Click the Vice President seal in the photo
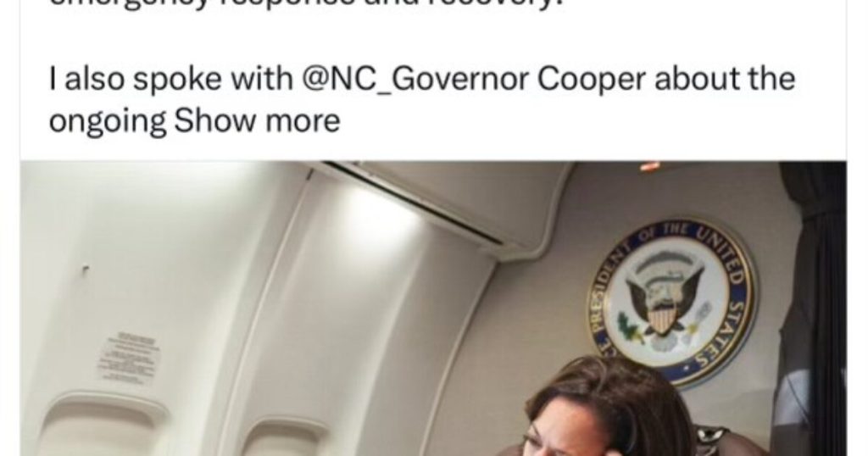Image resolution: width=868 pixels, height=456 pixels. coord(673,302)
